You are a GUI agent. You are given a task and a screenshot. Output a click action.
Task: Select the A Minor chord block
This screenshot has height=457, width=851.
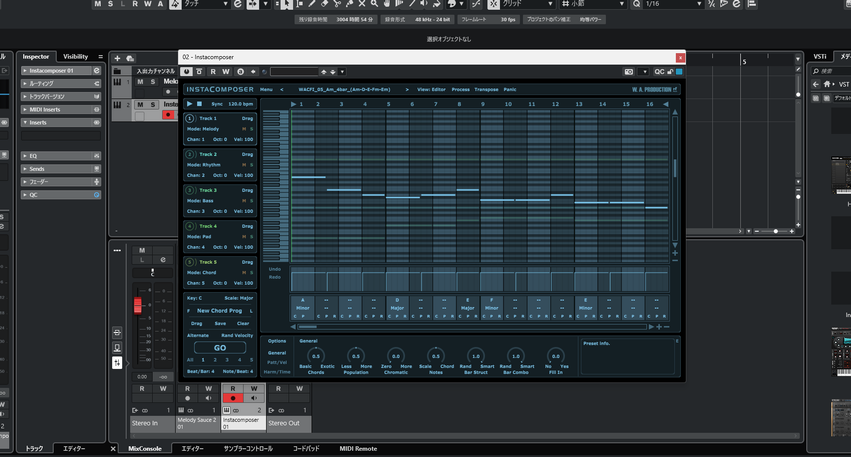tap(302, 308)
